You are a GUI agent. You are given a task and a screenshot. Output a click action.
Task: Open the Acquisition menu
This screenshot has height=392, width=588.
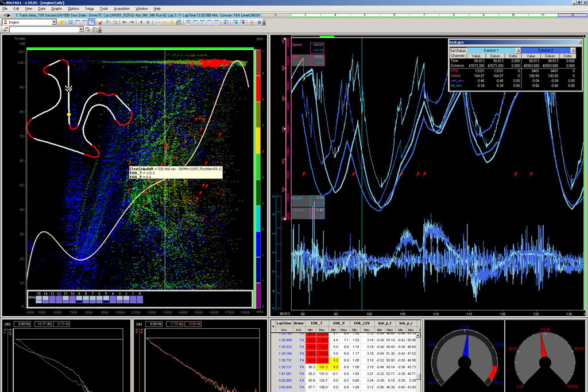click(x=122, y=8)
